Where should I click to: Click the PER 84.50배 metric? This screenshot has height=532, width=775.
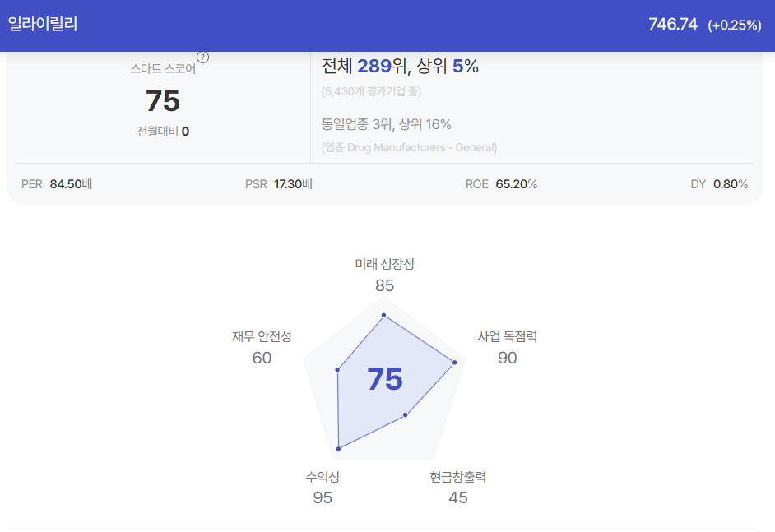(56, 184)
